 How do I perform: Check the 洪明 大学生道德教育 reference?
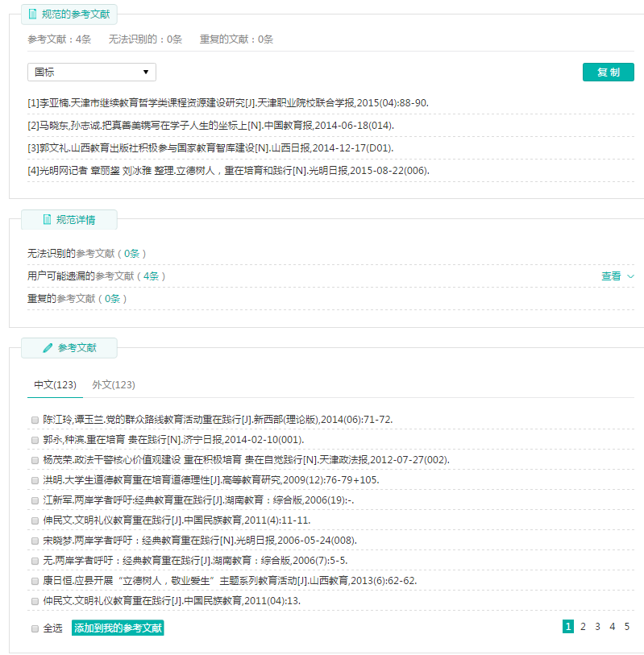(x=35, y=480)
